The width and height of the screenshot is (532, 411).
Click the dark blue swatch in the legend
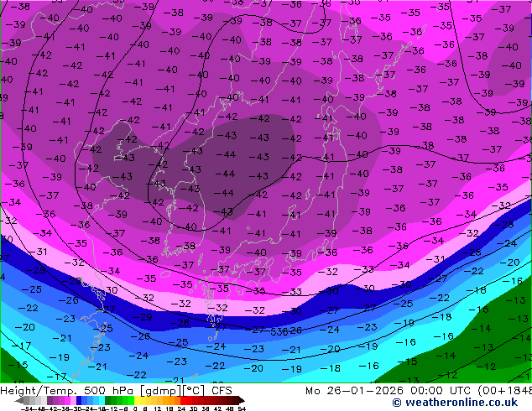pyautogui.click(x=79, y=400)
